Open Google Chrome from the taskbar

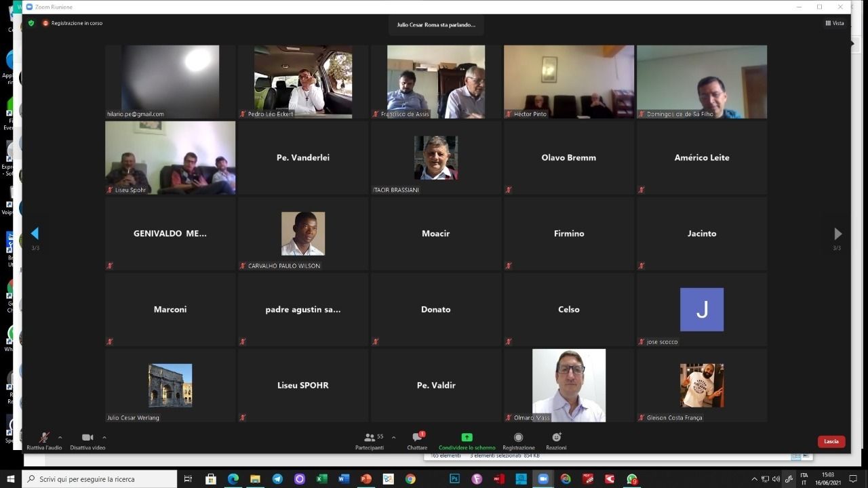point(410,479)
